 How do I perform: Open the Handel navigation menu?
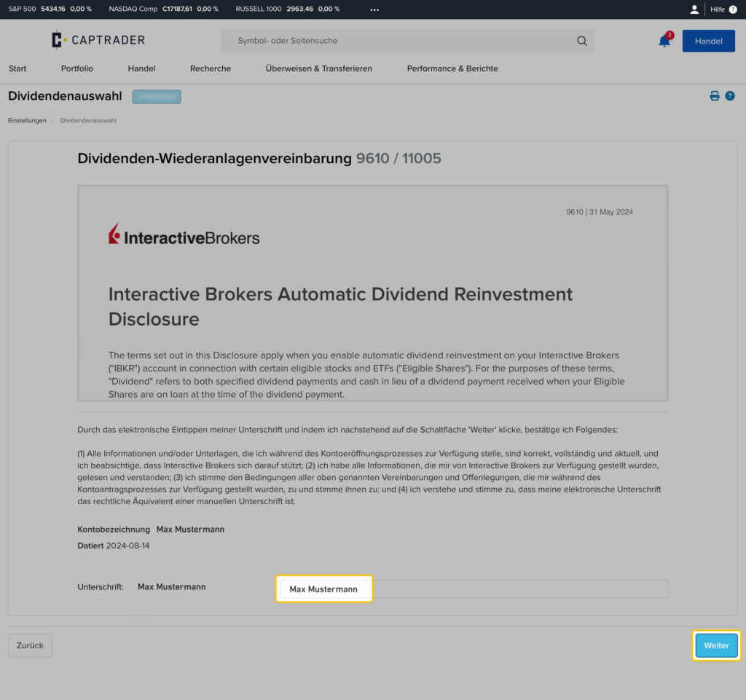(141, 68)
